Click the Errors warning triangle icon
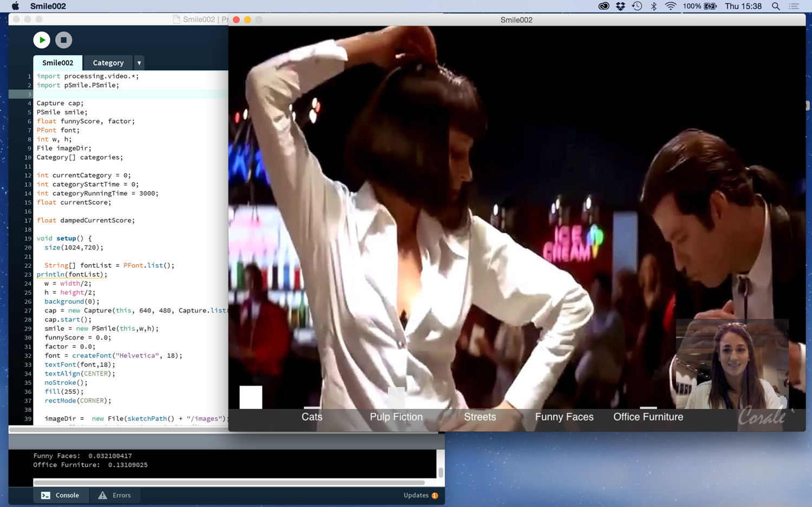Image resolution: width=812 pixels, height=507 pixels. [102, 495]
